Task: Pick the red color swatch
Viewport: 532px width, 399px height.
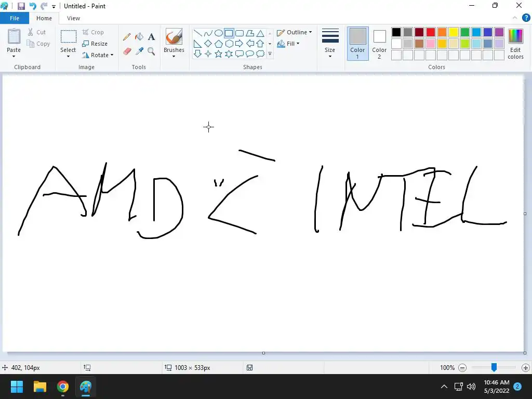Action: pyautogui.click(x=431, y=32)
